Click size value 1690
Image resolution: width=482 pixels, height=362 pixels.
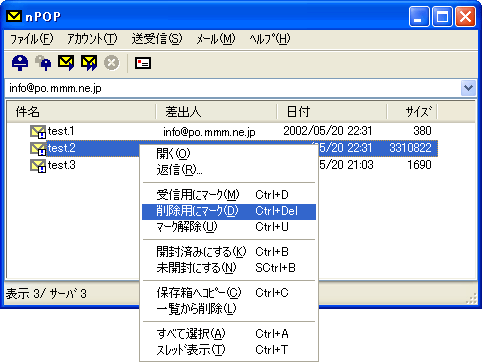pos(419,165)
